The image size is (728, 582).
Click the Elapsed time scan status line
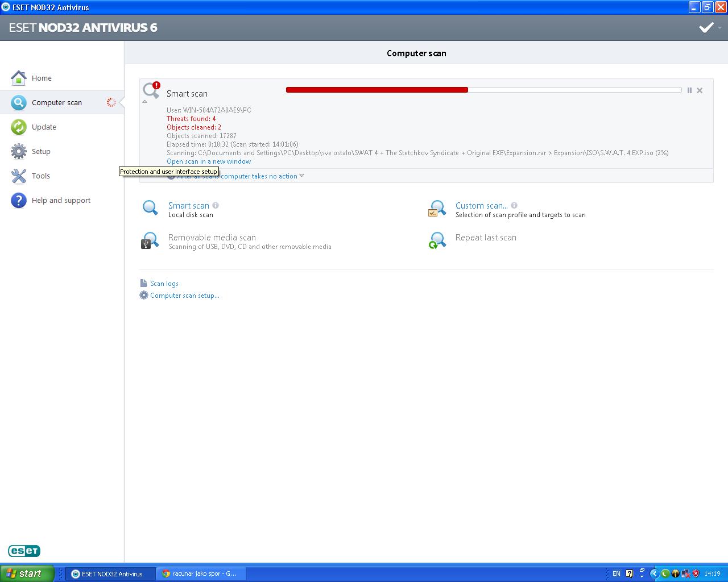[x=233, y=144]
